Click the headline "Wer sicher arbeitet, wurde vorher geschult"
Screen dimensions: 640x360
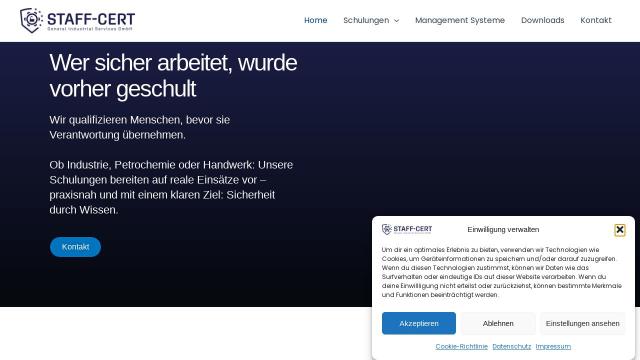(x=173, y=76)
